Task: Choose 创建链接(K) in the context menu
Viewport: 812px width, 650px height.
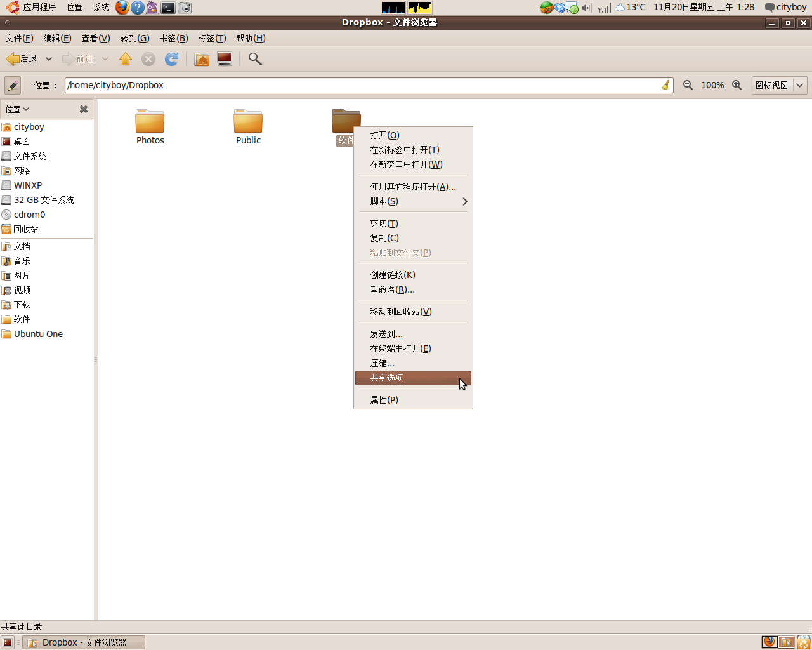Action: [413, 275]
